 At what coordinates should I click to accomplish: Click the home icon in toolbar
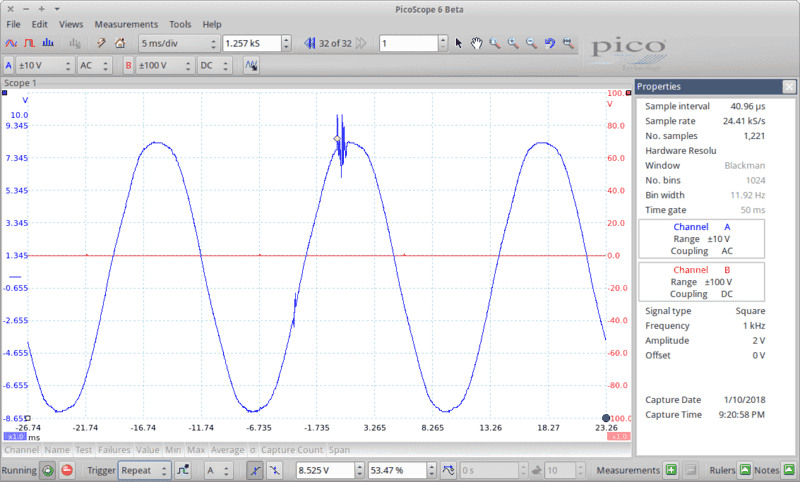(120, 44)
